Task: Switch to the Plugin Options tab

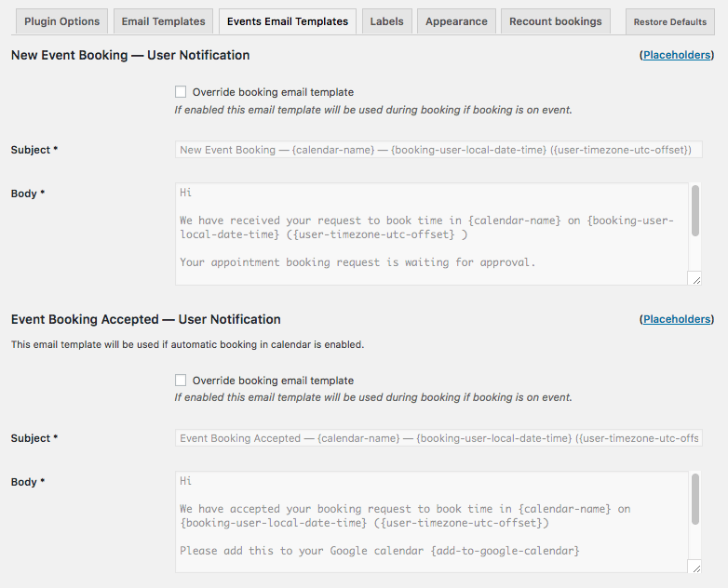Action: 61,21
